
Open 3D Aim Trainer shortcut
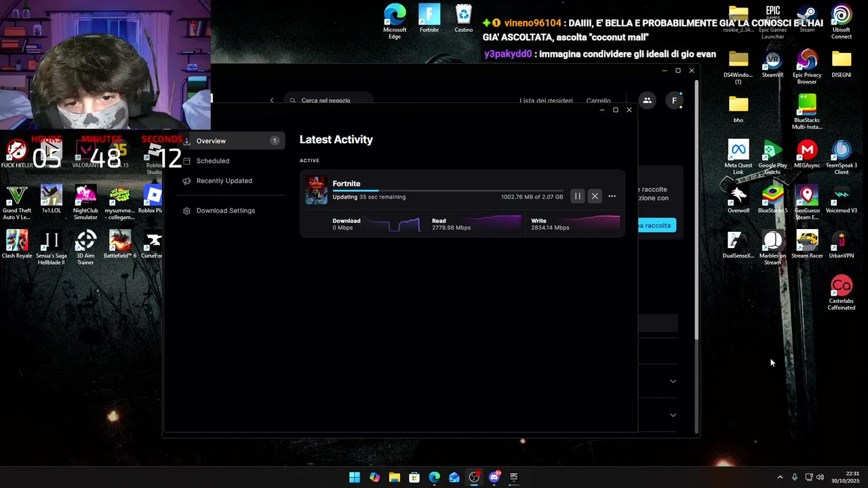point(85,248)
